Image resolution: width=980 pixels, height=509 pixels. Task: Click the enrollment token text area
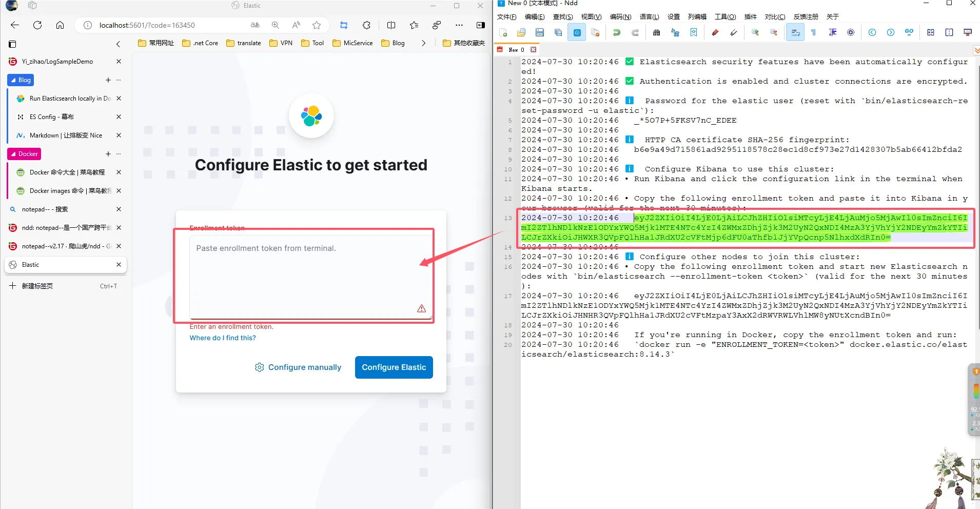pyautogui.click(x=311, y=277)
